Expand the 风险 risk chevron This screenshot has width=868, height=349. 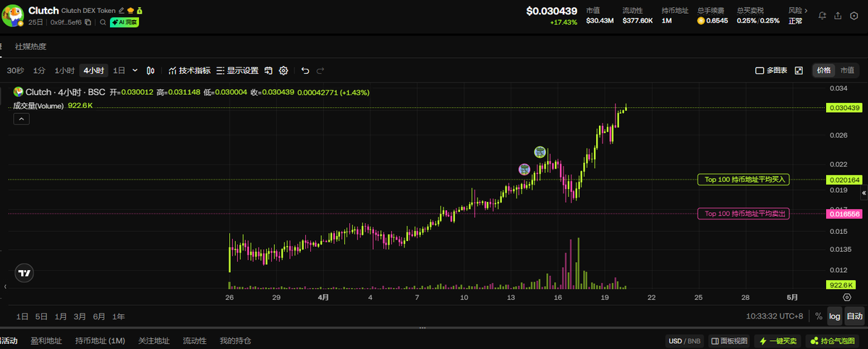tap(807, 11)
